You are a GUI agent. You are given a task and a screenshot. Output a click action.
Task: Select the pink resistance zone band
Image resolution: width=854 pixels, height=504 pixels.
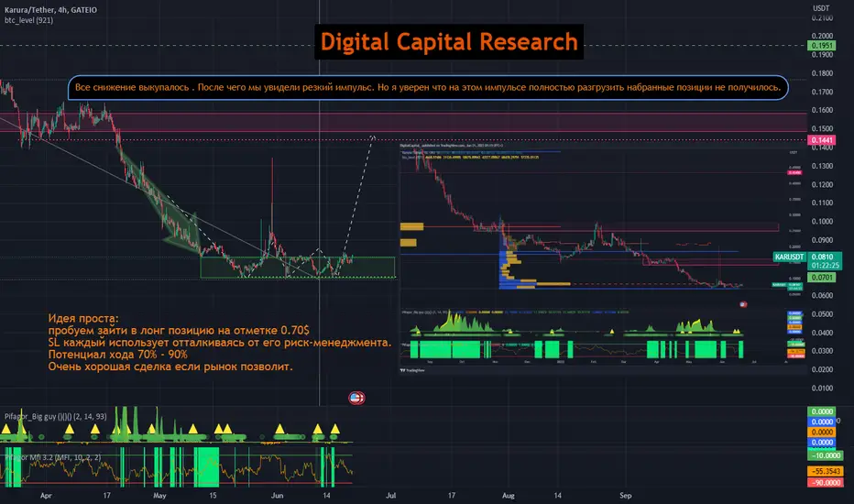coord(403,122)
